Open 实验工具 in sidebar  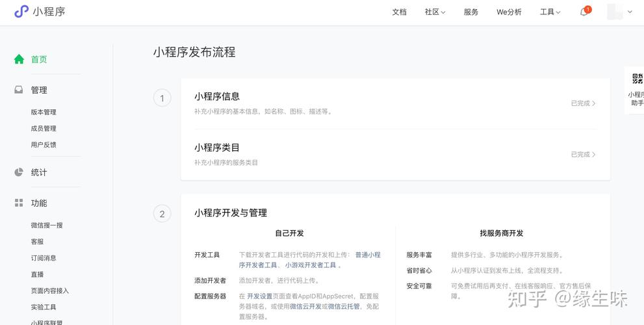click(x=44, y=307)
